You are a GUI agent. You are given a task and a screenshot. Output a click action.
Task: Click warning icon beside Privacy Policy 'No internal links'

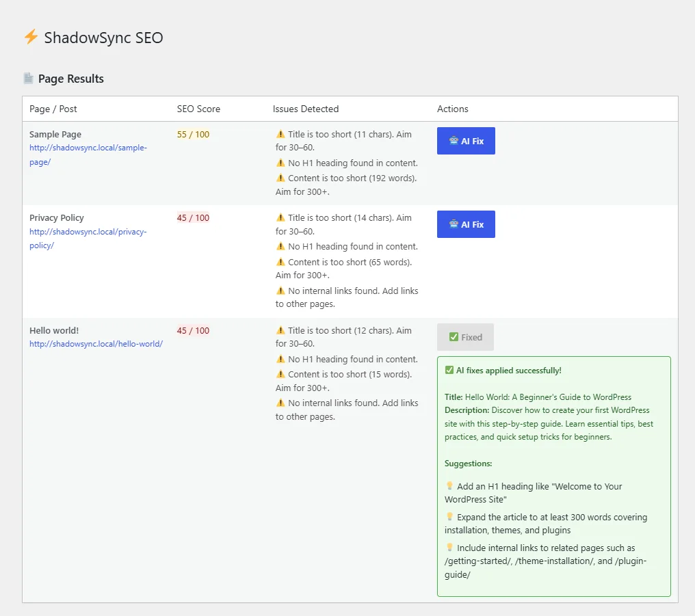tap(280, 291)
